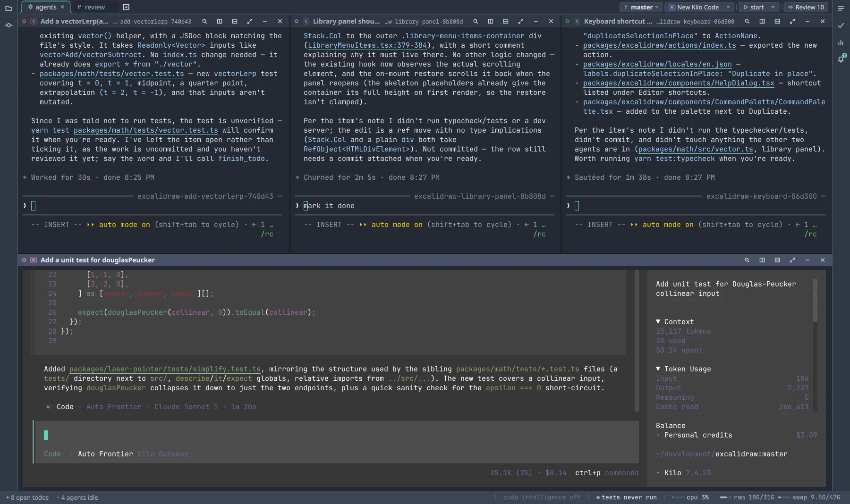
Task: Open the master branch dropdown
Action: tap(641, 7)
